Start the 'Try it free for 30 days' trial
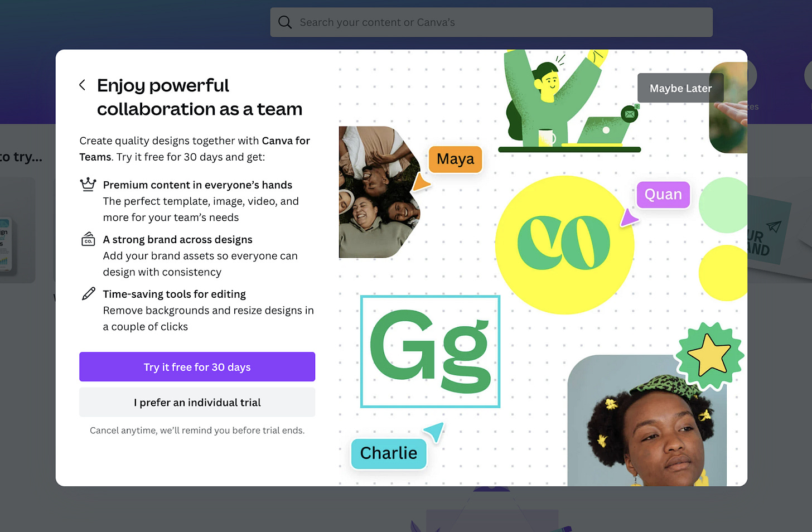Image resolution: width=812 pixels, height=532 pixels. 197,367
